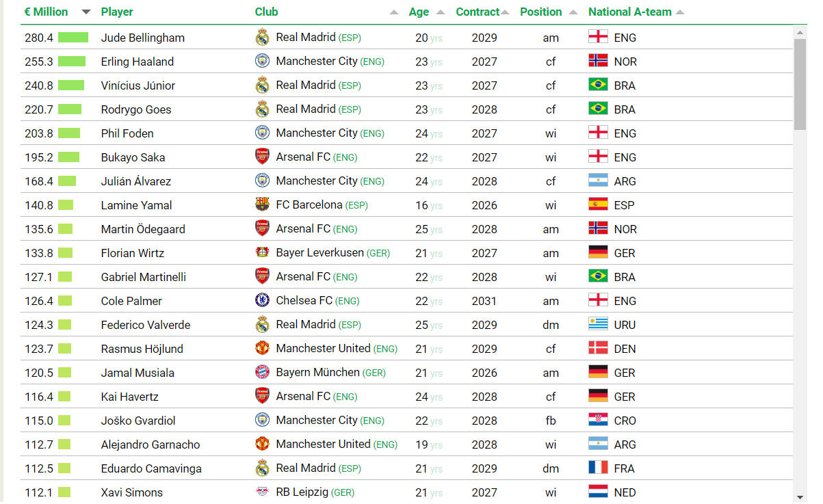This screenshot has height=504, width=823.
Task: Open Bukayo Saka's player link
Action: [x=133, y=157]
